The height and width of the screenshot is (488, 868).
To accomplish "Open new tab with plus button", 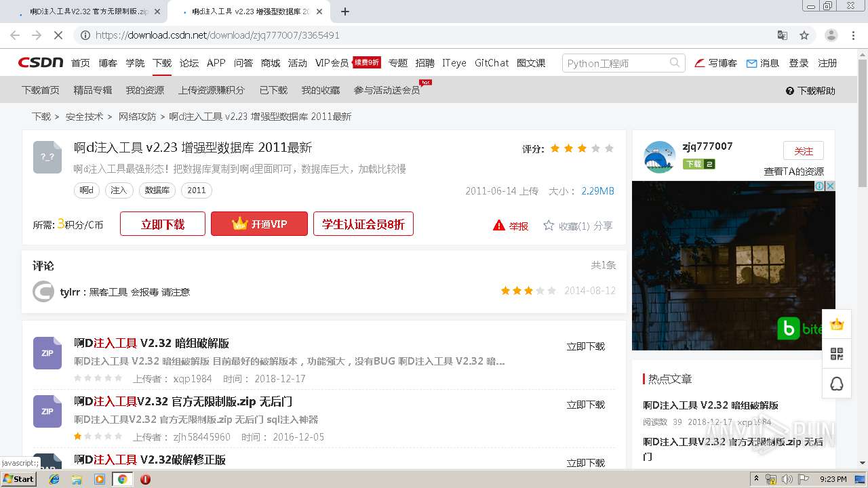I will tap(345, 12).
